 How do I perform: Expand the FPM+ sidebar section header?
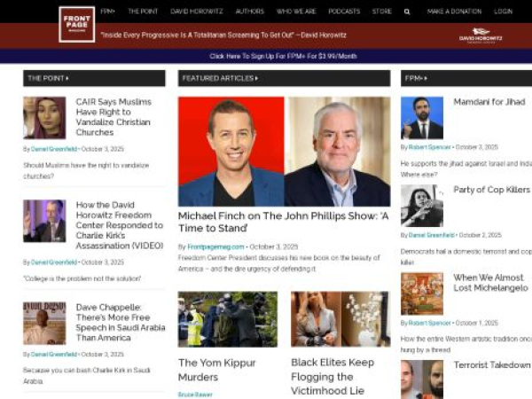tap(426, 78)
